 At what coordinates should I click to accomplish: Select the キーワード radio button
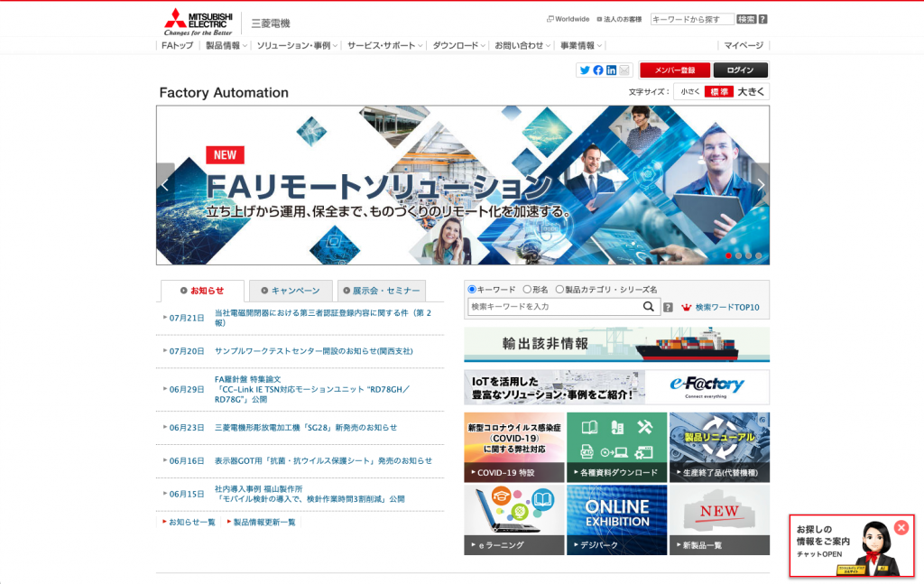[x=472, y=290]
